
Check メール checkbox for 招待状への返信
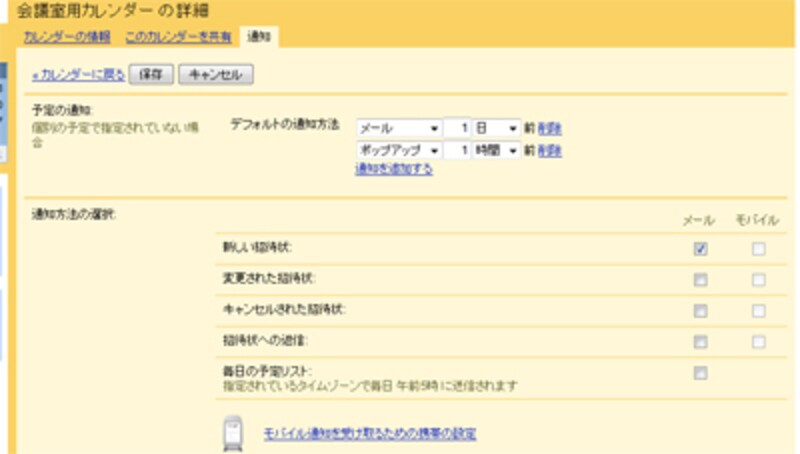(701, 342)
